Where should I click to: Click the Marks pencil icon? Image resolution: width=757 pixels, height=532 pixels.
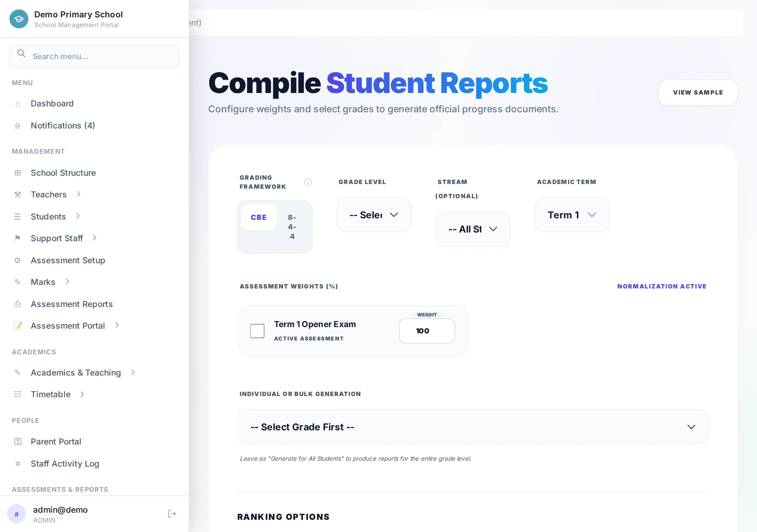(x=18, y=282)
